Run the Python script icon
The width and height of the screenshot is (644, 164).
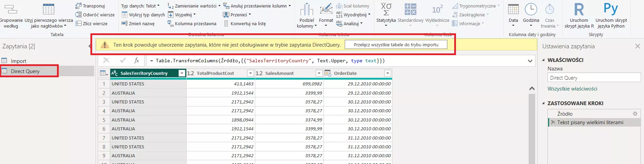611,10
